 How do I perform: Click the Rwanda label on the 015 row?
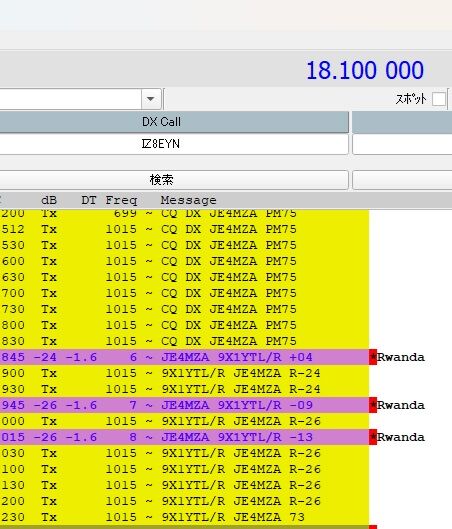coord(401,437)
